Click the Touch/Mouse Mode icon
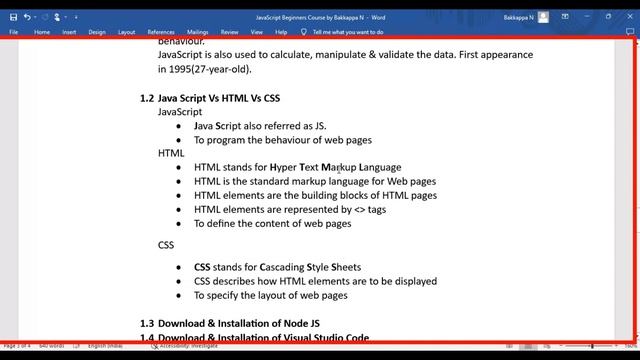Image resolution: width=640 pixels, height=360 pixels. point(57,17)
